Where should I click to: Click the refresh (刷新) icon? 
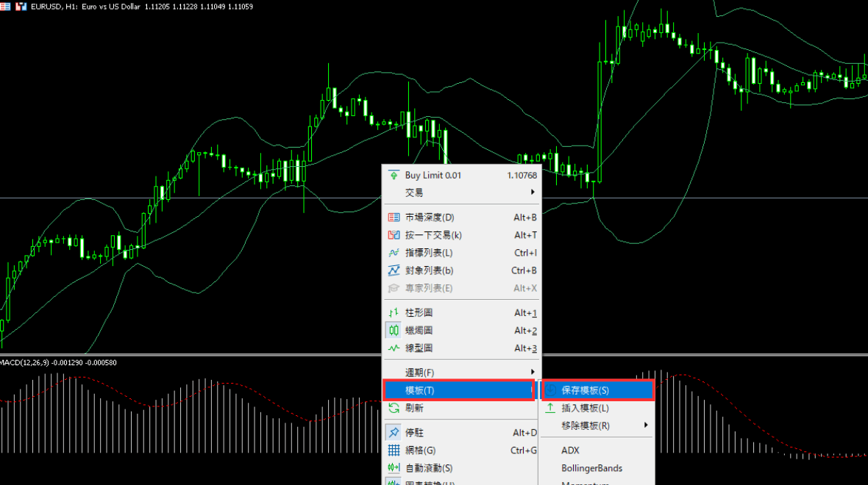coord(394,408)
